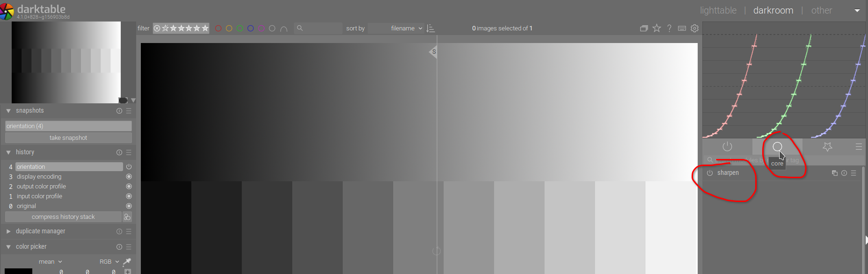Filter by yellow color label
This screenshot has width=868, height=274.
[229, 29]
